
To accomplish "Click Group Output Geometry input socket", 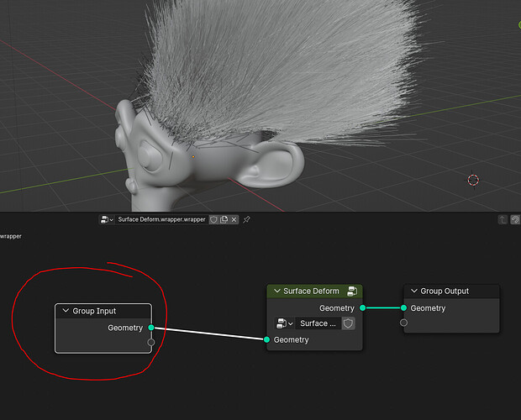I will 403,308.
